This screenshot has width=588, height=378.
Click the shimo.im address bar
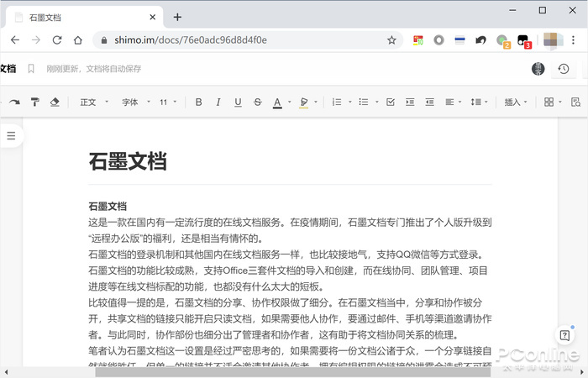click(x=244, y=39)
